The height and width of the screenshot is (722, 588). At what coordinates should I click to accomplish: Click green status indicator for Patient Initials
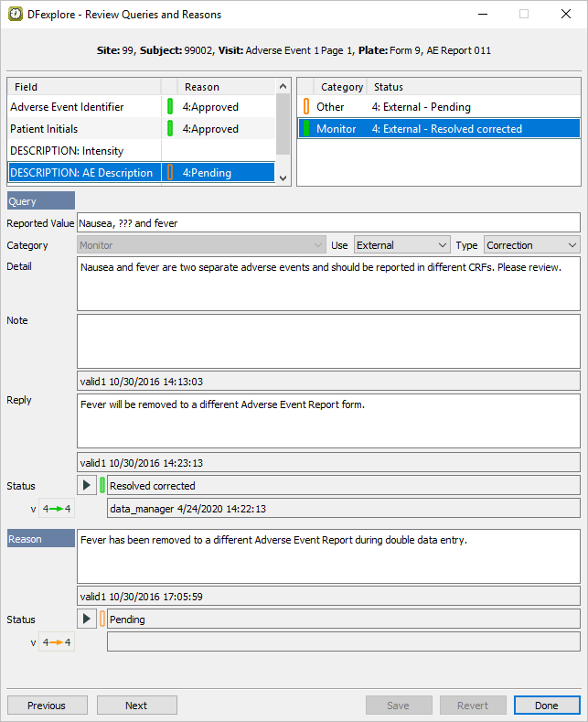170,129
